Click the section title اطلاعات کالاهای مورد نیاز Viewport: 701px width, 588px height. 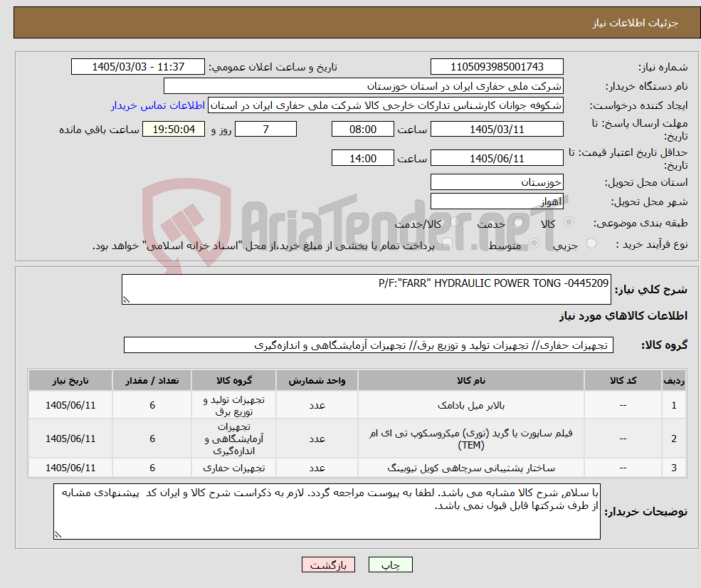(623, 315)
